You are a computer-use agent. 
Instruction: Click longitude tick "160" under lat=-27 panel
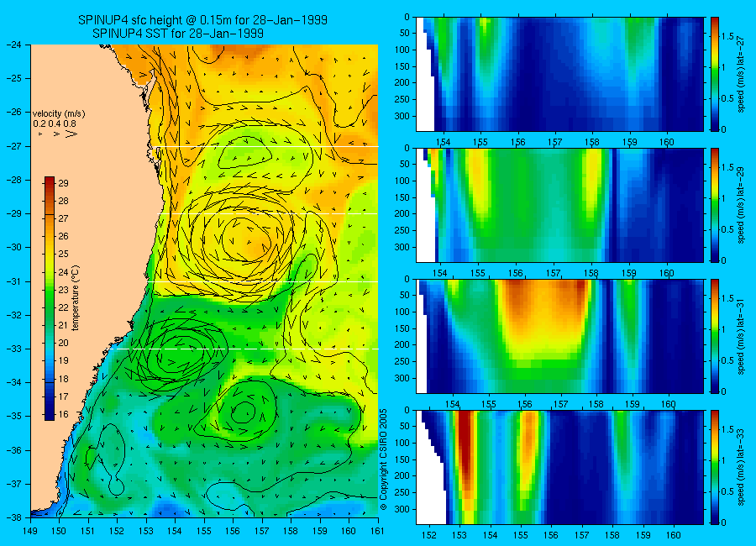pos(667,142)
